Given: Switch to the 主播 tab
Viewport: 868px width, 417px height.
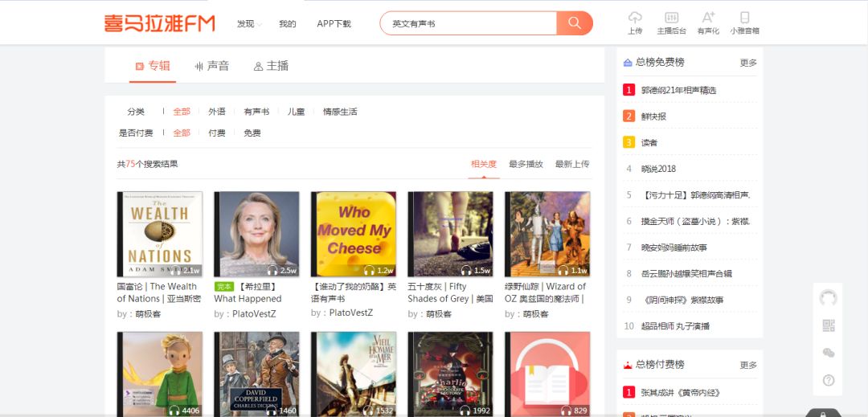Looking at the screenshot, I should coord(272,66).
